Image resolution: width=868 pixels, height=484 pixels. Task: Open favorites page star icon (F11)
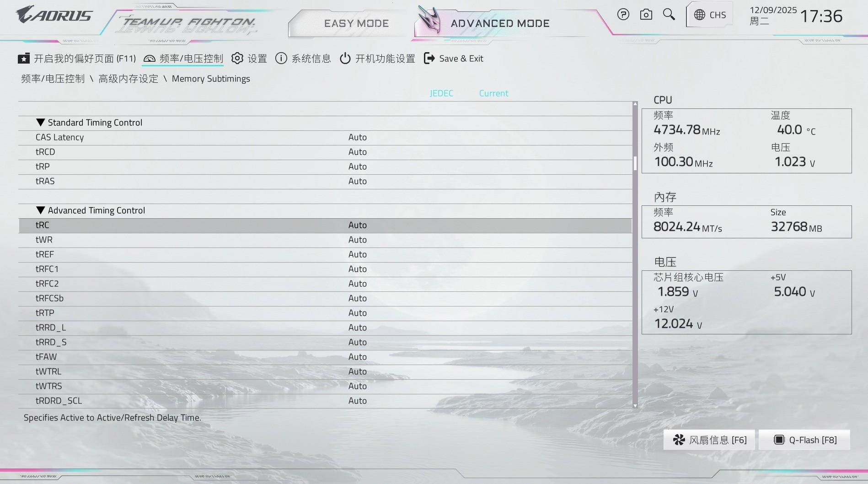coord(24,59)
